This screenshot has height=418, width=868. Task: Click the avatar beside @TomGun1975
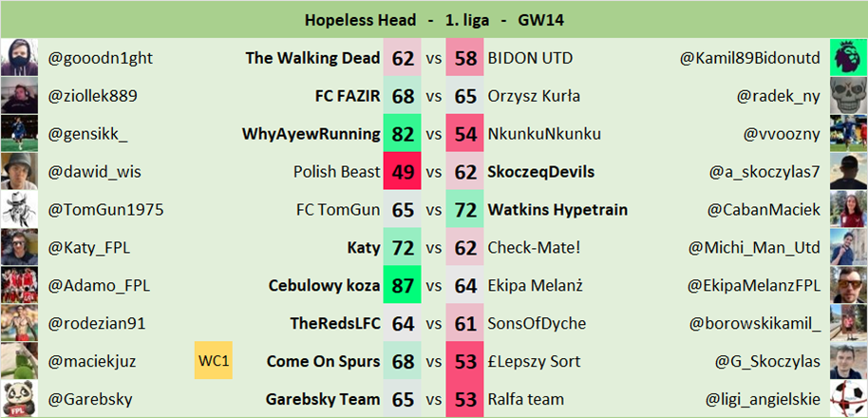click(x=19, y=210)
